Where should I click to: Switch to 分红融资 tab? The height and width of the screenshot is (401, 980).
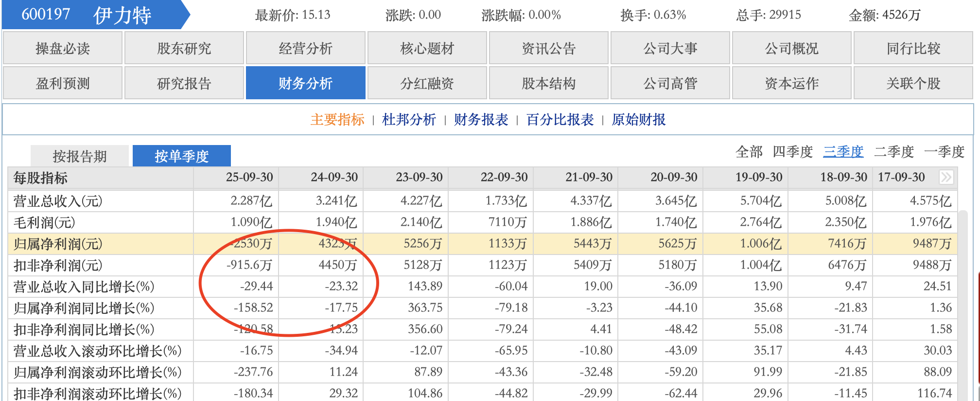(427, 83)
